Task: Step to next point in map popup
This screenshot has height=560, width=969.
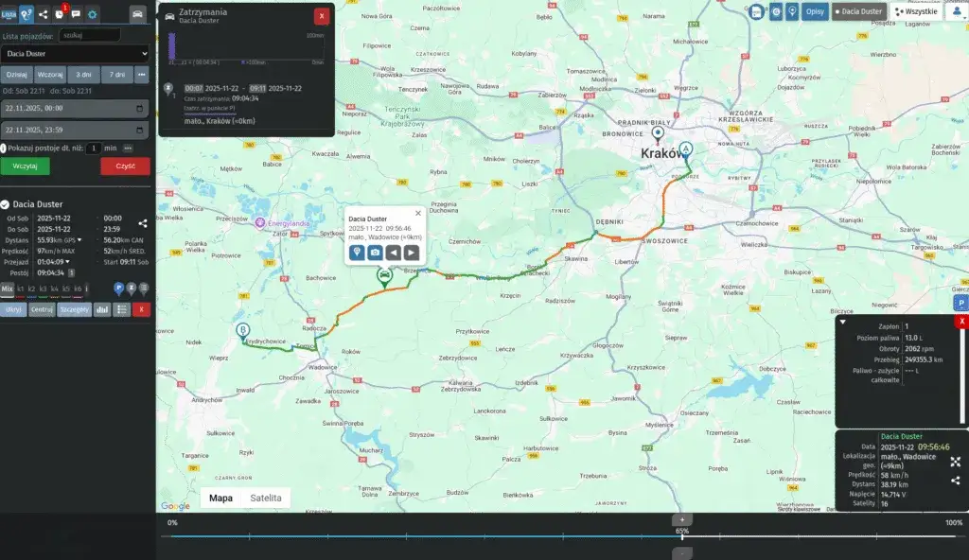Action: (x=411, y=253)
